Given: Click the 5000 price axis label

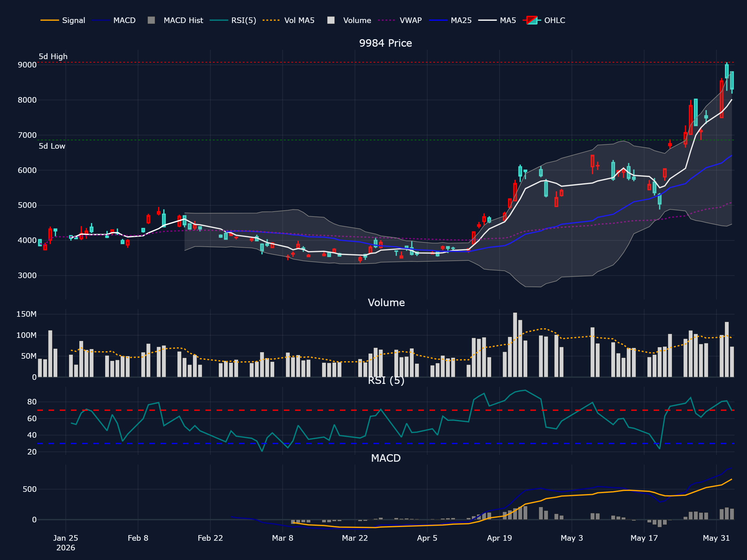Looking at the screenshot, I should point(27,205).
